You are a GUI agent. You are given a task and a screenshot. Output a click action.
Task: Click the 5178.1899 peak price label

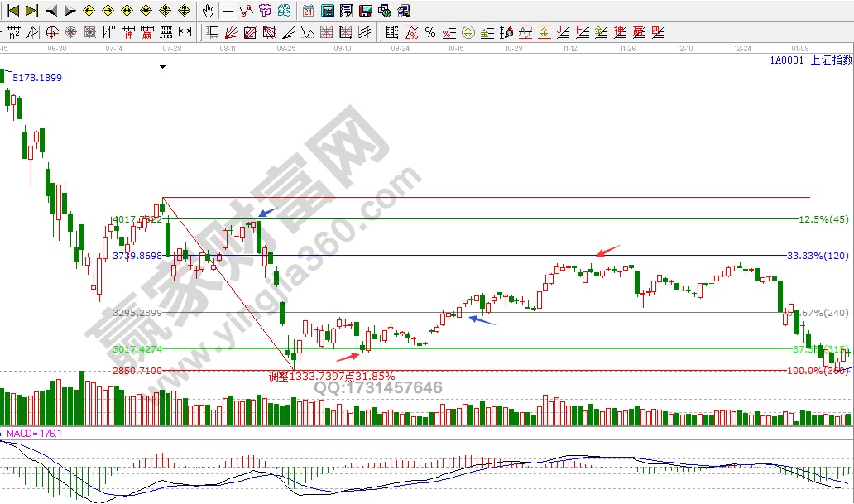(x=38, y=78)
